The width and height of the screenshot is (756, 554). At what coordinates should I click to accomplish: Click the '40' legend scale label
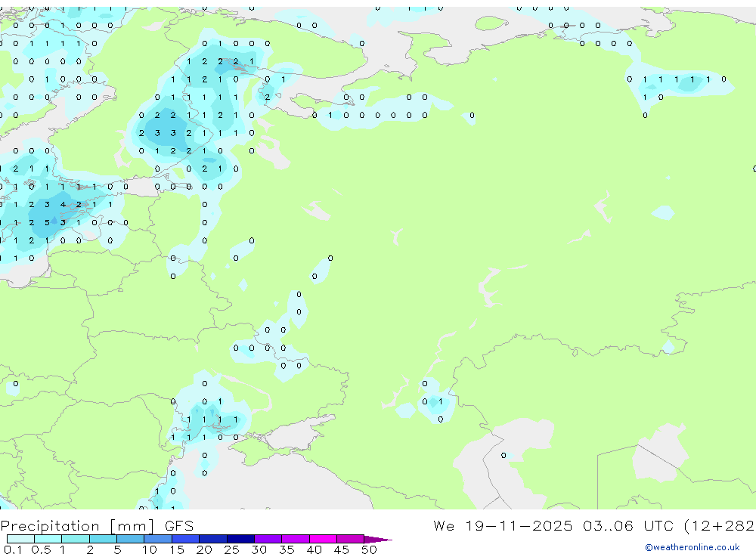tap(314, 549)
